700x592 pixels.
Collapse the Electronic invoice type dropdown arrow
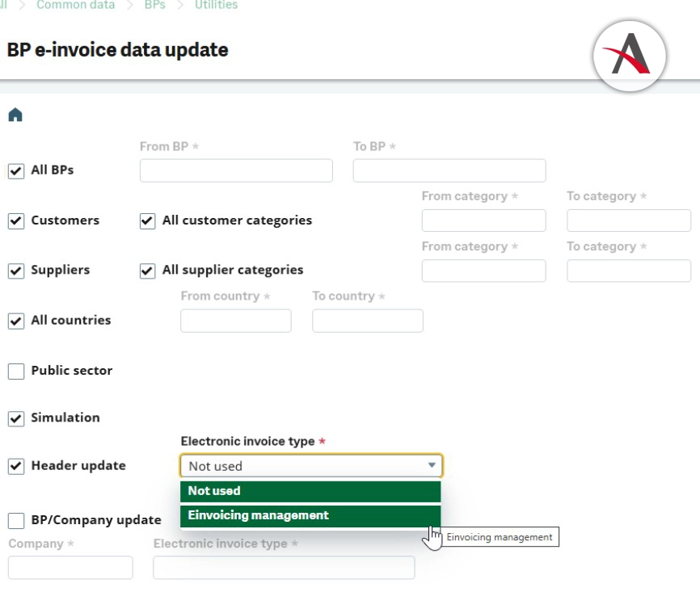[432, 466]
